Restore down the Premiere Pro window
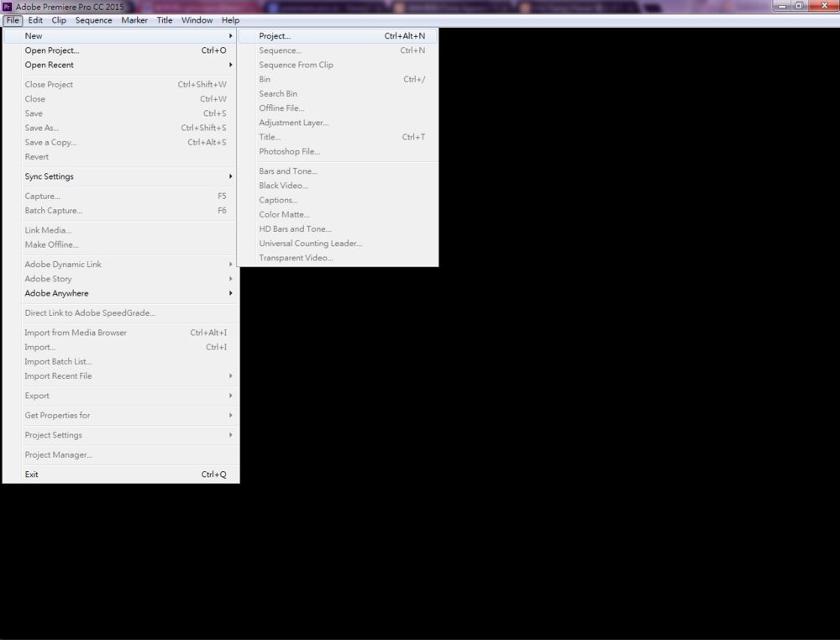 [x=799, y=5]
